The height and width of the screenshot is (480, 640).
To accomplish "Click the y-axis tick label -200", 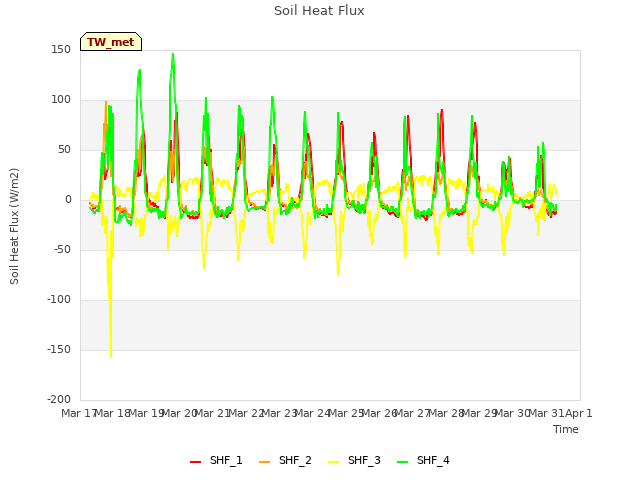I will click(x=59, y=399).
